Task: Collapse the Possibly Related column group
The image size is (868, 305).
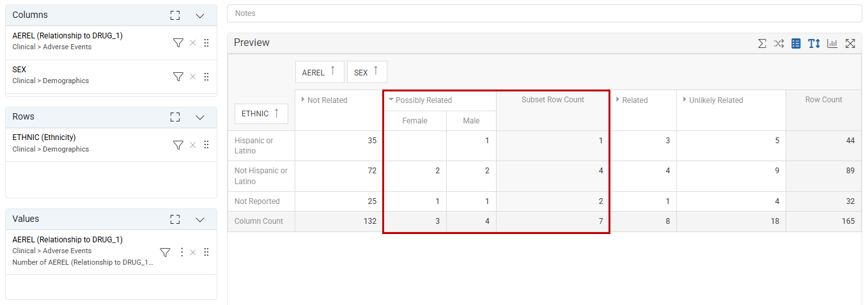Action: (x=391, y=100)
